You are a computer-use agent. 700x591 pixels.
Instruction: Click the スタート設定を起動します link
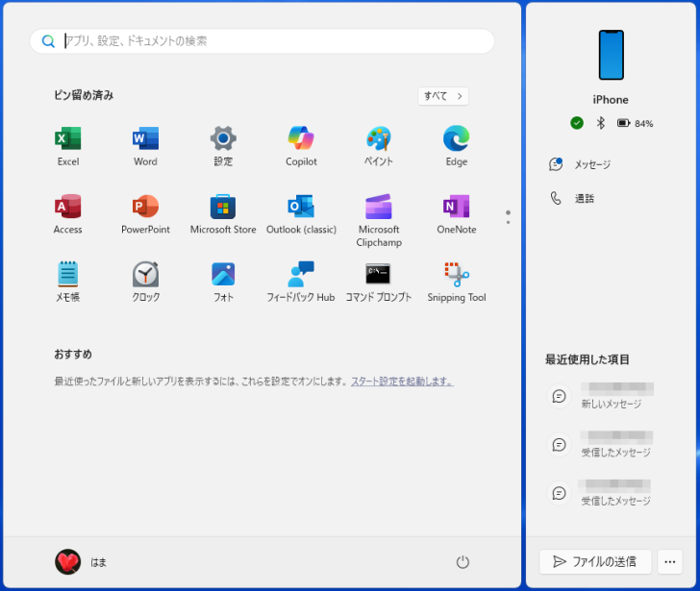[x=402, y=382]
